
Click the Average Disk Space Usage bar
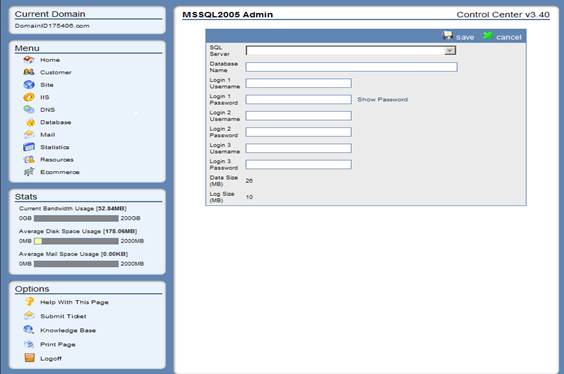(76, 241)
